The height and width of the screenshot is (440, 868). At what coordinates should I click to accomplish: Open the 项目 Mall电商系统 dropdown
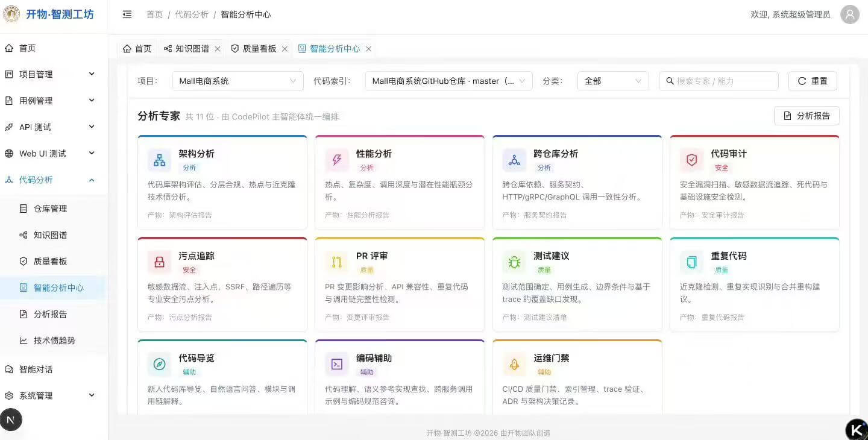pyautogui.click(x=237, y=81)
